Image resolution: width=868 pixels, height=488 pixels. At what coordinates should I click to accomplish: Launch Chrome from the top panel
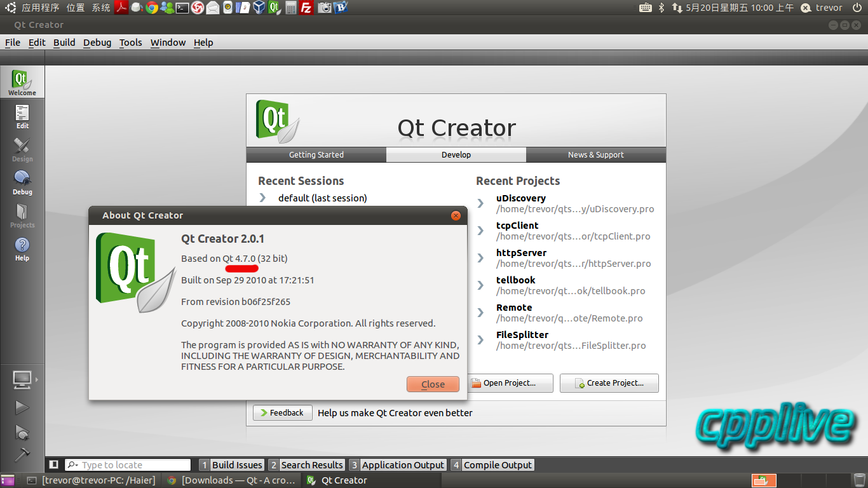[x=151, y=8]
